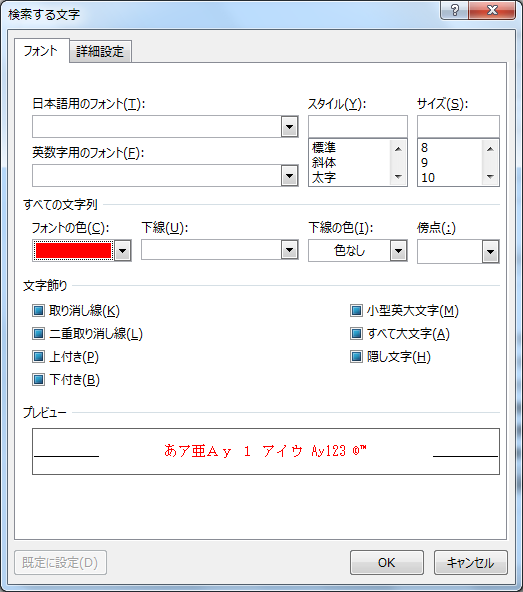Click the OK button

(387, 563)
